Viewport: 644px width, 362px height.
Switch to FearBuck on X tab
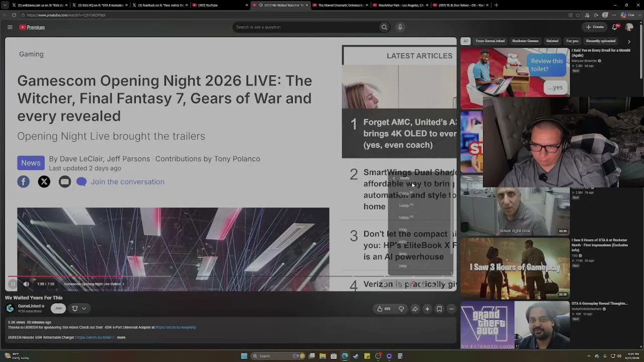[x=159, y=5]
